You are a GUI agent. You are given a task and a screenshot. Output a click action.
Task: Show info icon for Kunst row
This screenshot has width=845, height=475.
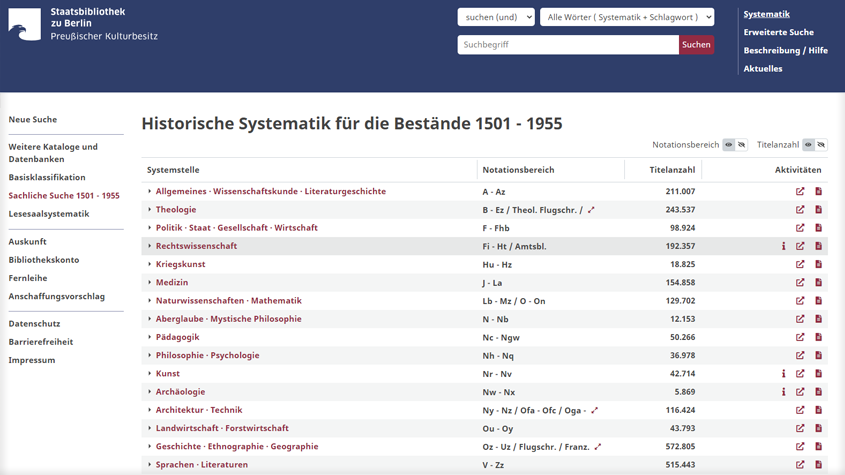[784, 374]
